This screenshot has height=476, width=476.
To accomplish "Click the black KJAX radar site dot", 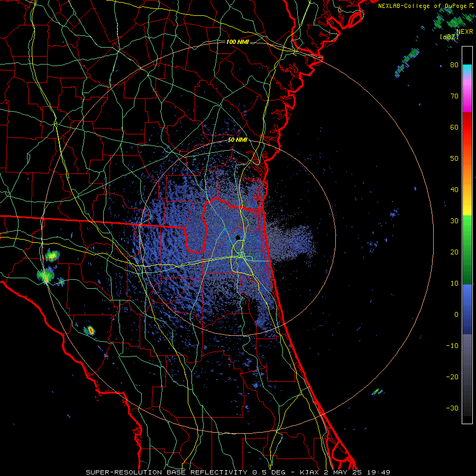I will (x=238, y=237).
